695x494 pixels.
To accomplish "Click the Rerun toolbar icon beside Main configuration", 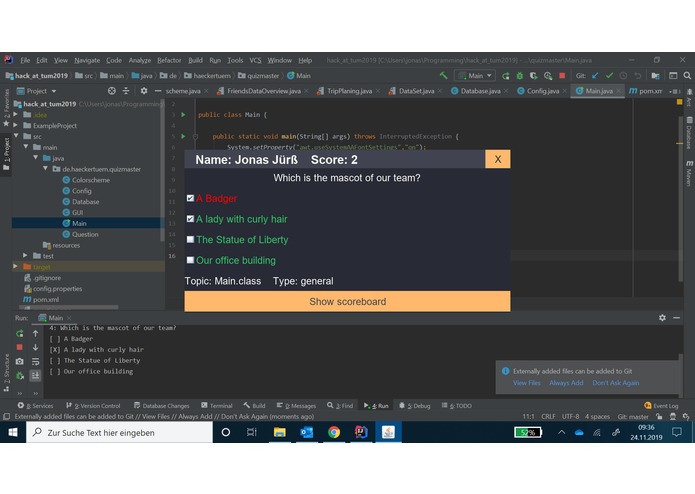I will [506, 76].
